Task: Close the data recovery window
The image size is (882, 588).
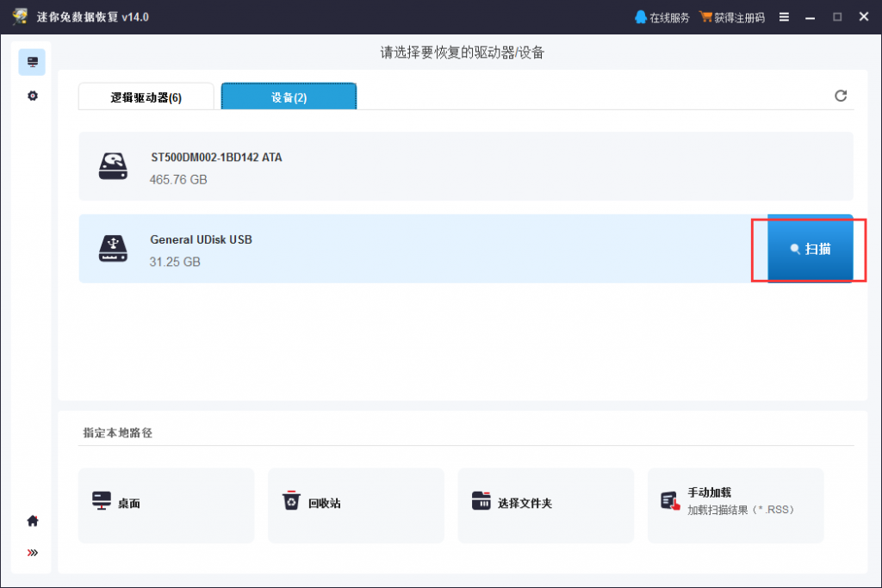Action: coord(864,17)
